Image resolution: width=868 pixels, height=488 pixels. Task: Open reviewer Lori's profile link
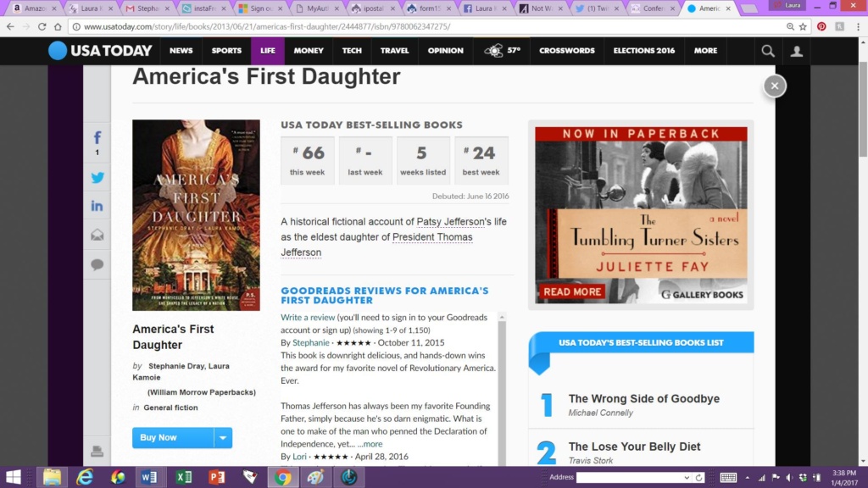click(299, 457)
